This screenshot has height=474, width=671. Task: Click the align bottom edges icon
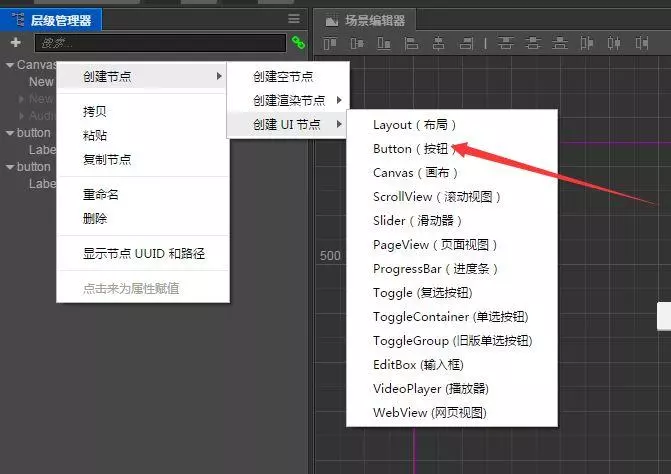(x=384, y=43)
